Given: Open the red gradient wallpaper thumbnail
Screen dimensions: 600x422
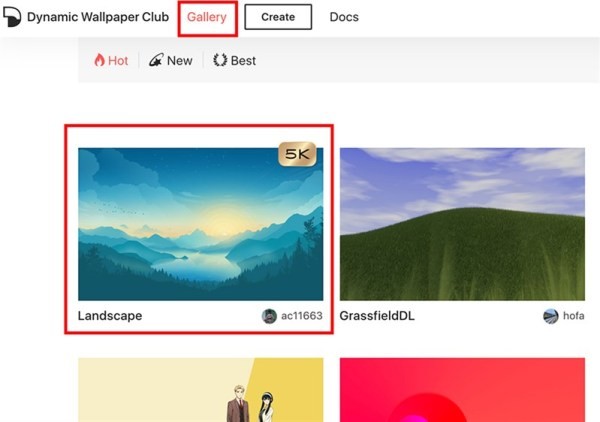Looking at the screenshot, I should (462, 390).
